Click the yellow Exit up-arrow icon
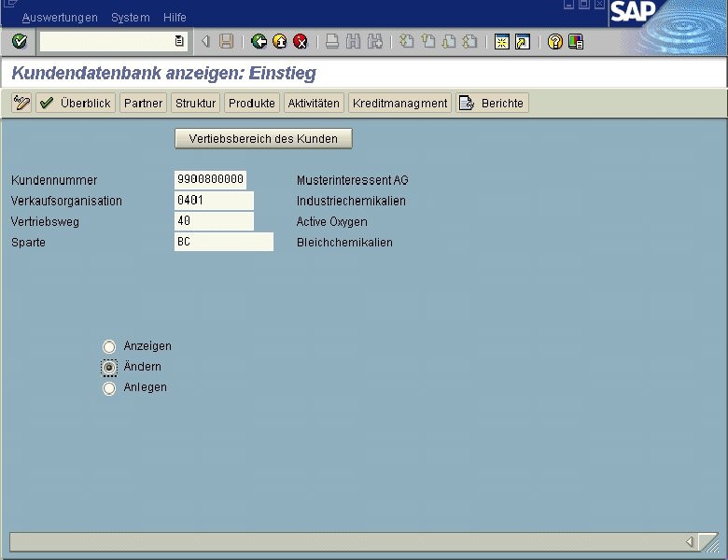Viewport: 728px width, 560px height. [x=279, y=42]
